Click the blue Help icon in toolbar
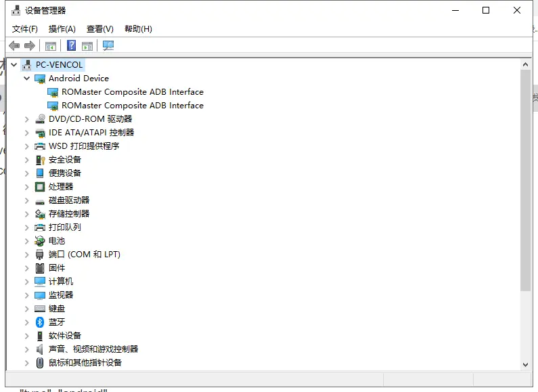The height and width of the screenshot is (392, 538). (71, 45)
